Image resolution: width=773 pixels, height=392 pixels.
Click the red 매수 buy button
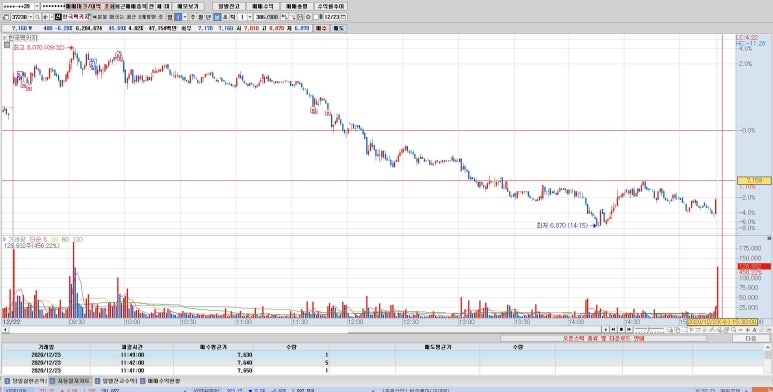[321, 28]
